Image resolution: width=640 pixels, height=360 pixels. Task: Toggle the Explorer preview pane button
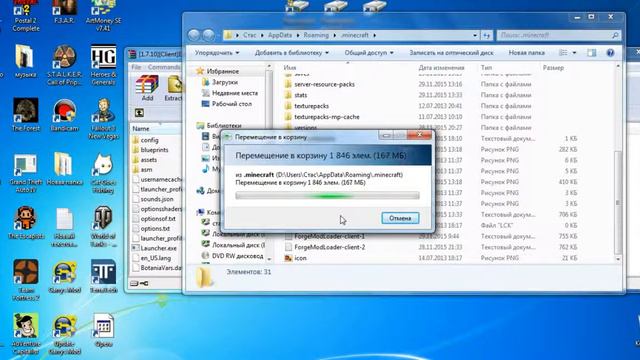click(x=591, y=53)
